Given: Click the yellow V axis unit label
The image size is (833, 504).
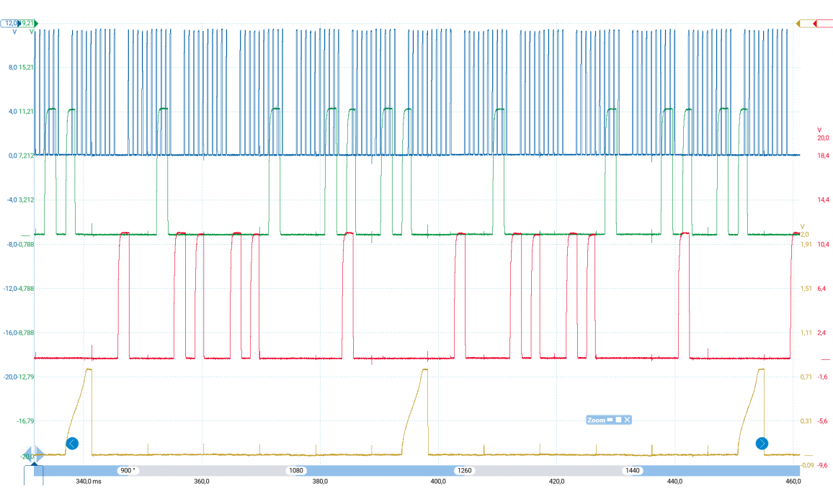Looking at the screenshot, I should 803,226.
